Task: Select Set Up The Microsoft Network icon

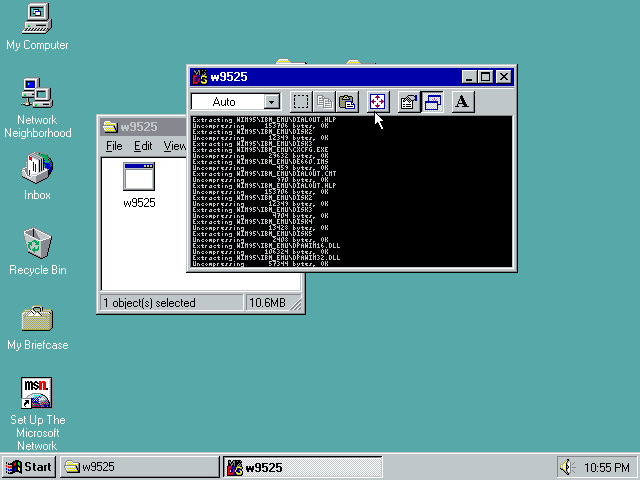Action: (x=37, y=414)
